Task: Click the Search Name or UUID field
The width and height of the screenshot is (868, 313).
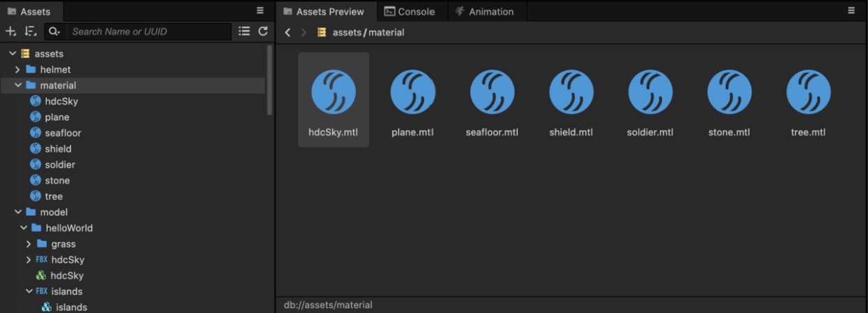Action: coord(149,31)
